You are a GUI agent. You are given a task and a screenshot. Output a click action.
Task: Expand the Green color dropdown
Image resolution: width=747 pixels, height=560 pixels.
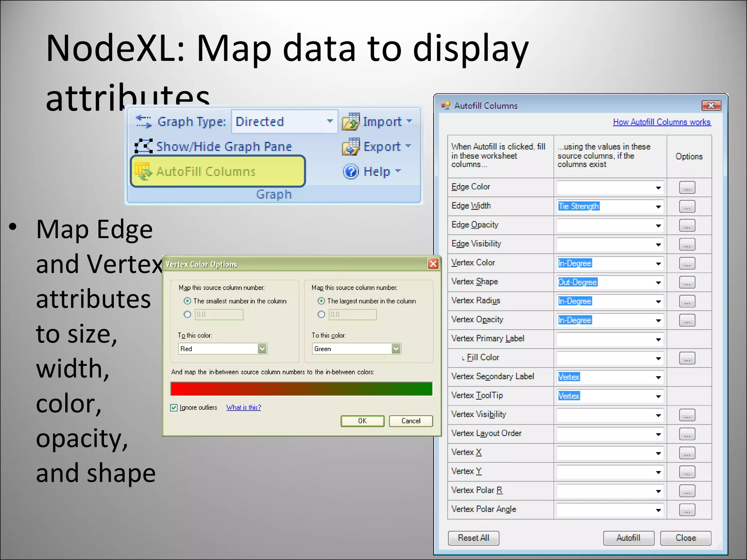tap(396, 349)
